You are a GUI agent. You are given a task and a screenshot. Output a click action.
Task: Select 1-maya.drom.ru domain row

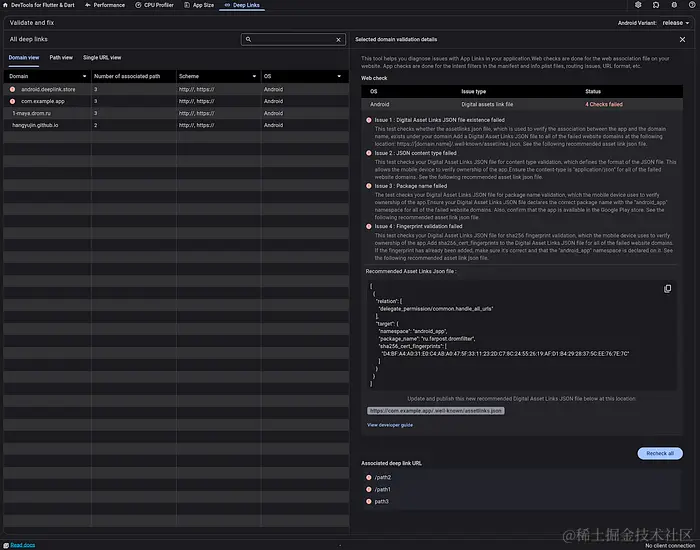[x=176, y=113]
